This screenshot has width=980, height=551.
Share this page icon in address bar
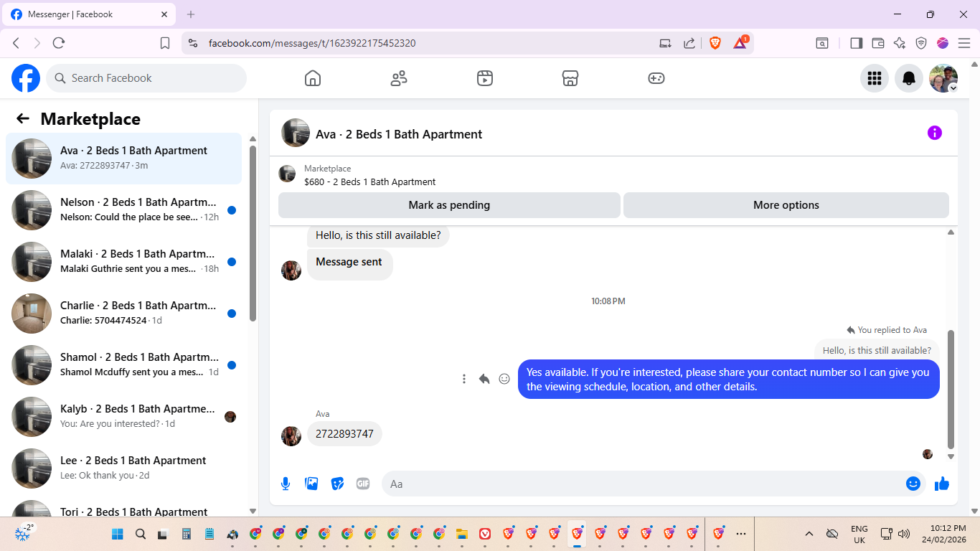[689, 43]
